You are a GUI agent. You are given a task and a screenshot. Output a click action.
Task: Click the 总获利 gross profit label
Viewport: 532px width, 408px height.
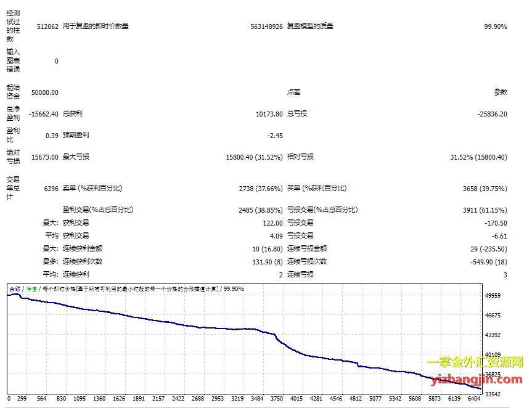(73, 113)
